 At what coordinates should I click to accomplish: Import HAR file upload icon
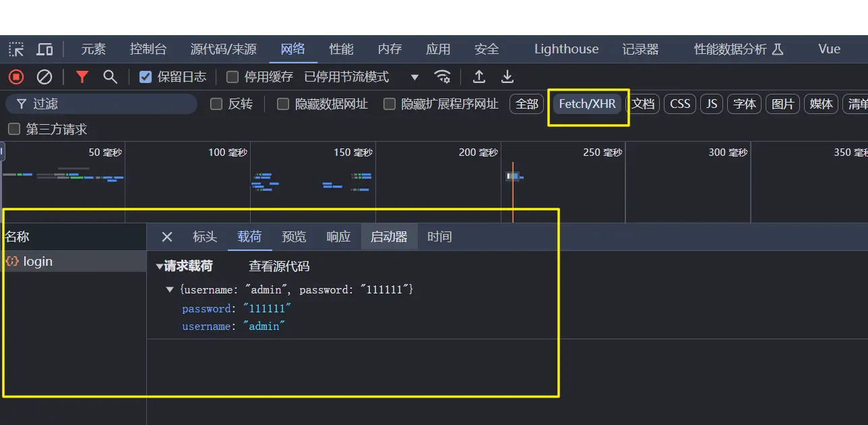coord(479,77)
